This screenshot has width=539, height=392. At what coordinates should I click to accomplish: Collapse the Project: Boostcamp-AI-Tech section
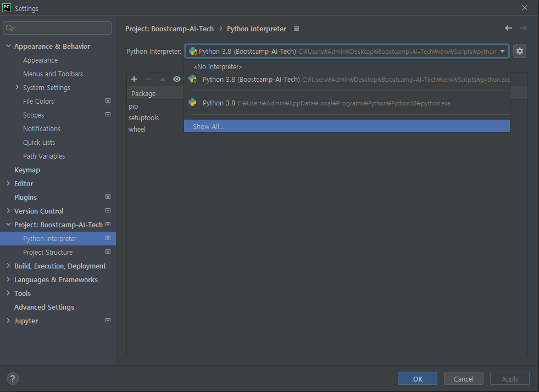[x=8, y=225]
